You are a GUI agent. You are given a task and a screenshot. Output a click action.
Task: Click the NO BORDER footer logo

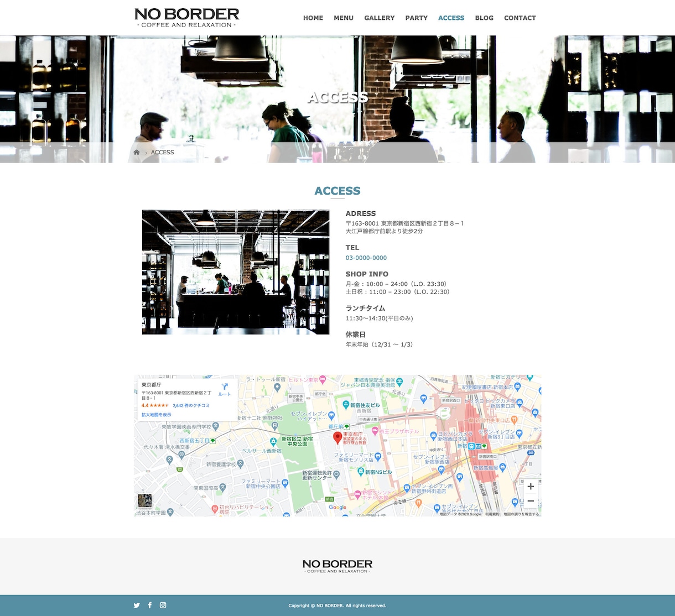click(x=337, y=566)
